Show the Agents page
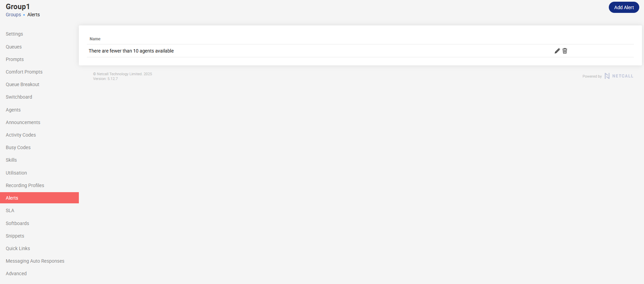The image size is (644, 284). pyautogui.click(x=13, y=110)
